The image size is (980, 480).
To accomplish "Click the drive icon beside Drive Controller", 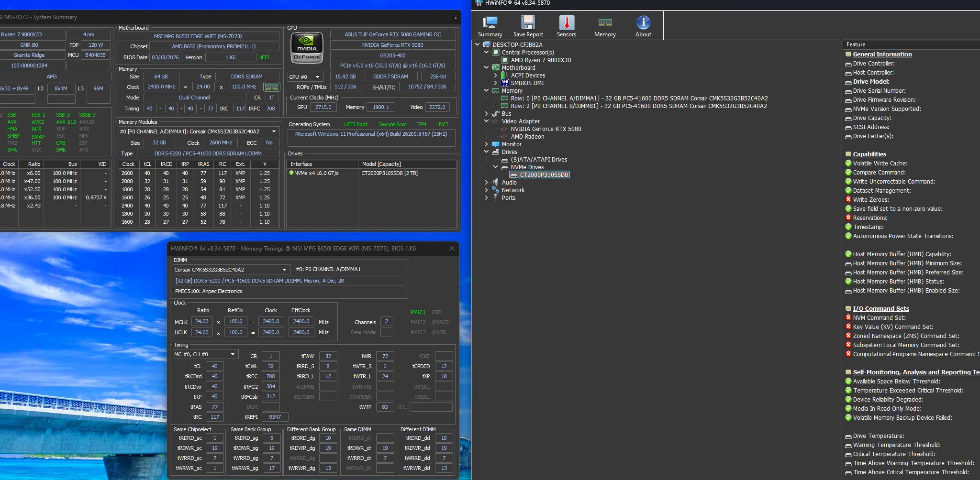I will tap(848, 64).
